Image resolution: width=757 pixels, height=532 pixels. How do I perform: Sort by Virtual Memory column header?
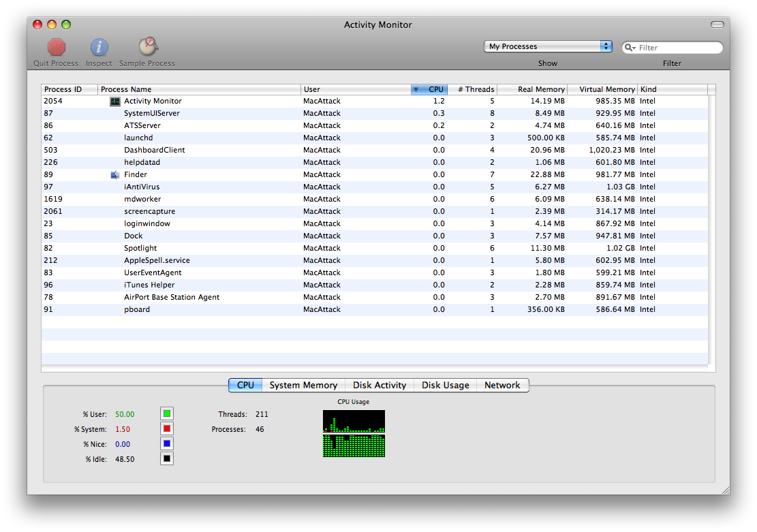pyautogui.click(x=602, y=89)
